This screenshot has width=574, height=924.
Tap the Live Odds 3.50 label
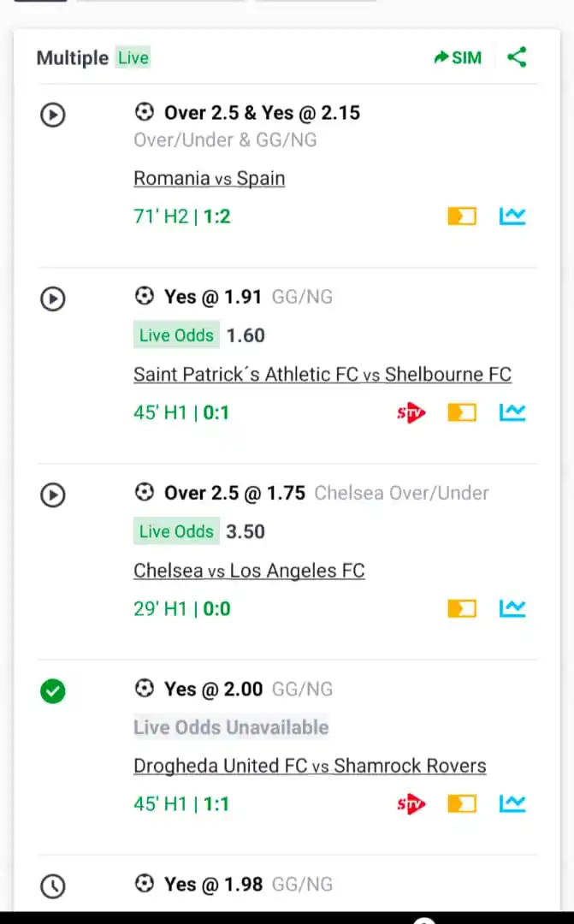pos(201,531)
